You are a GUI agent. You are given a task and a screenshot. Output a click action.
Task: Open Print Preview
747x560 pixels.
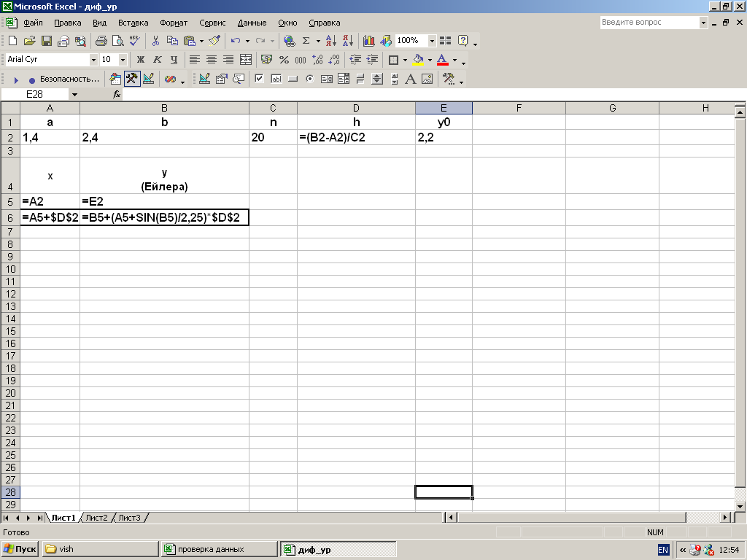[117, 41]
